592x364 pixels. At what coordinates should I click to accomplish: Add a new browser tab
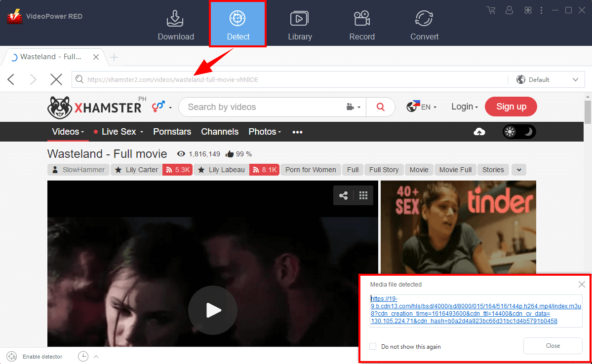[x=114, y=57]
